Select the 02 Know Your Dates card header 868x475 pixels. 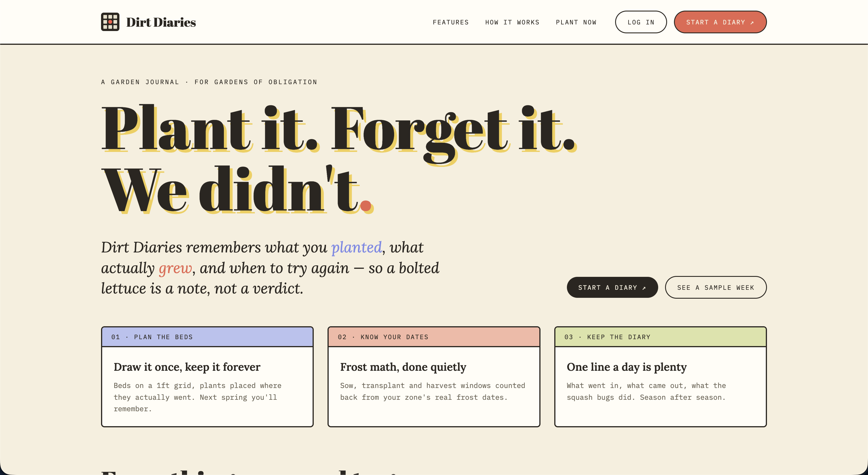[434, 337]
